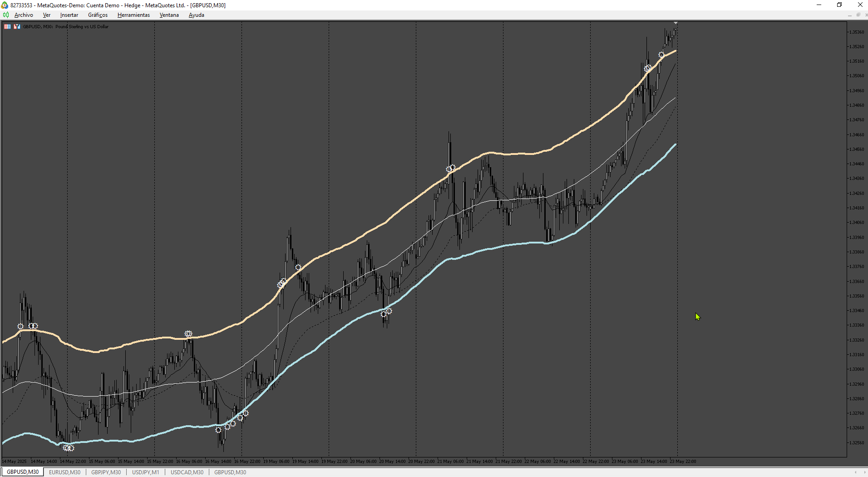
Task: Click the '21 May 06:00' time label
Action: (450, 462)
